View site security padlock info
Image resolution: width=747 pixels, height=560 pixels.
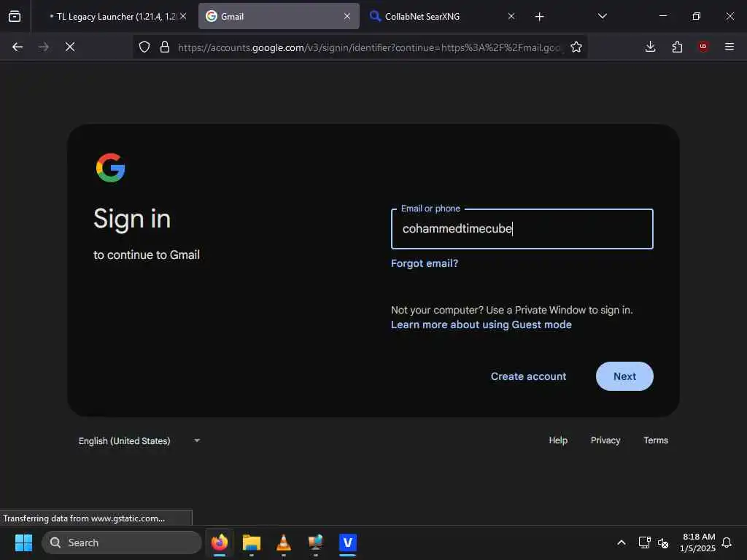(165, 47)
